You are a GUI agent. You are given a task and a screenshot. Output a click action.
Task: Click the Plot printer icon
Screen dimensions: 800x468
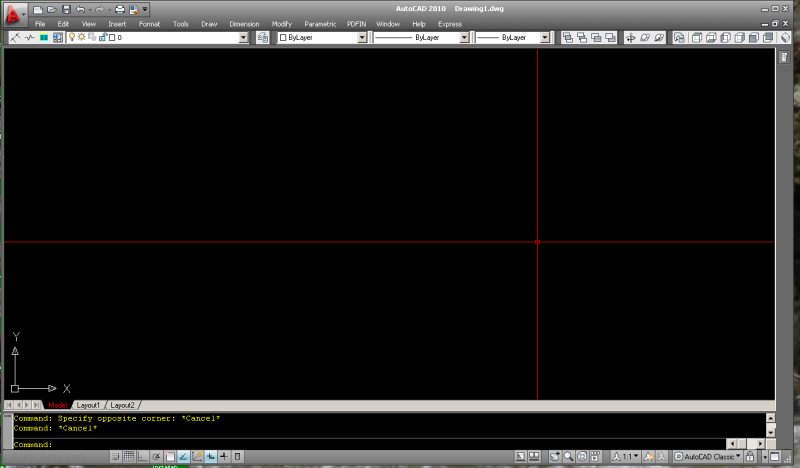pos(119,9)
